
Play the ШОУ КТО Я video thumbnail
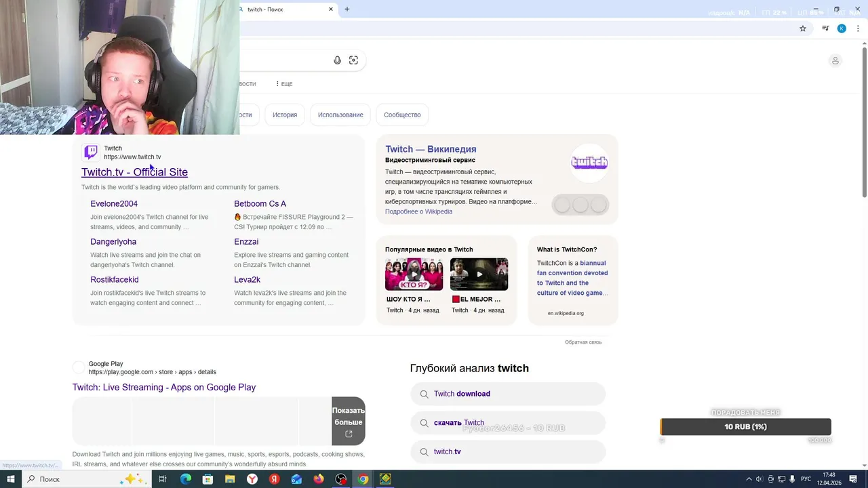click(414, 274)
